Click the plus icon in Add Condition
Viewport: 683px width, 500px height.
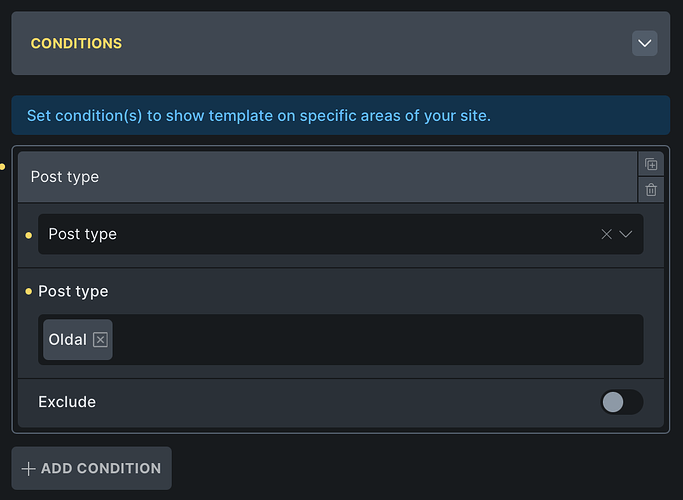[28, 468]
